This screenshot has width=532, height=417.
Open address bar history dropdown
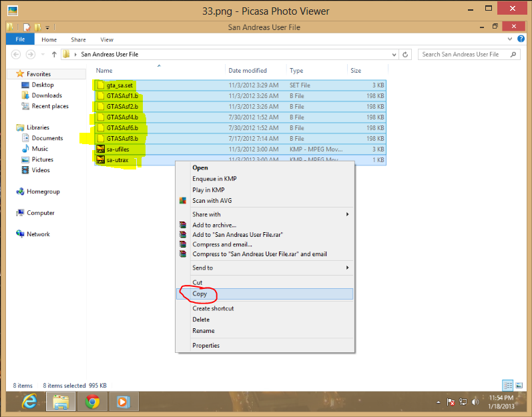pos(394,54)
